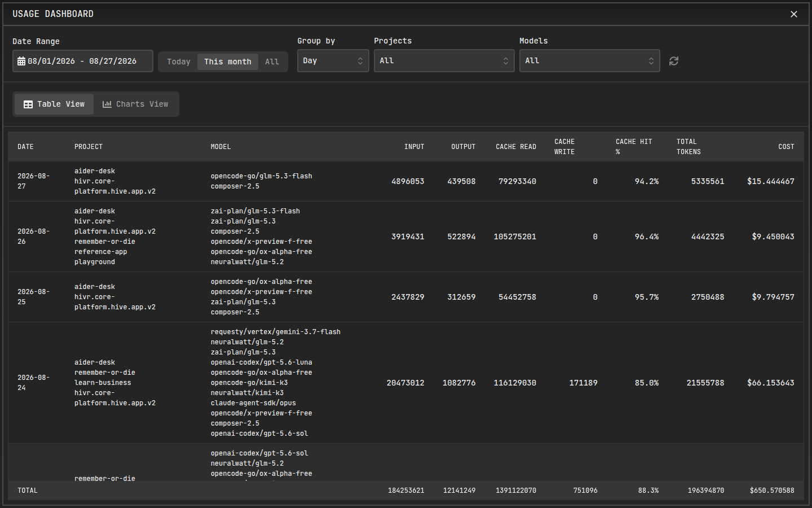Click cost value $9.450043
The height and width of the screenshot is (508, 812).
click(773, 237)
